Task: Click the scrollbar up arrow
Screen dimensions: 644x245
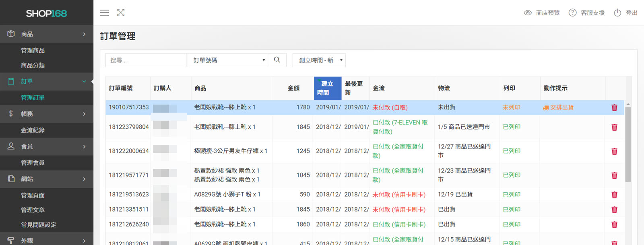Action: pos(628,104)
